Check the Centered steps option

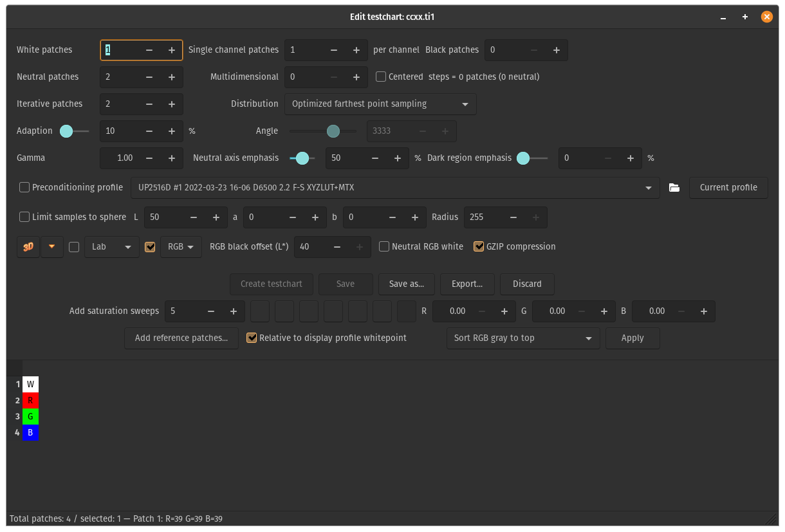click(x=380, y=77)
